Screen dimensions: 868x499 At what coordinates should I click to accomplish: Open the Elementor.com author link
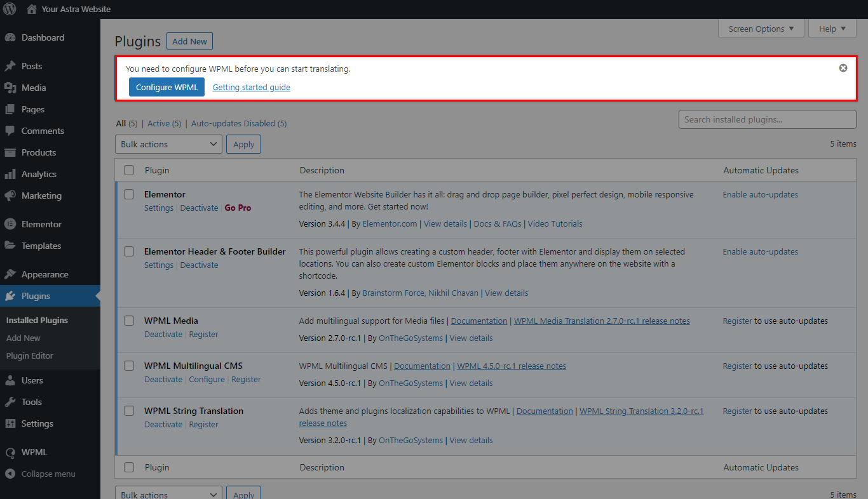pyautogui.click(x=390, y=224)
